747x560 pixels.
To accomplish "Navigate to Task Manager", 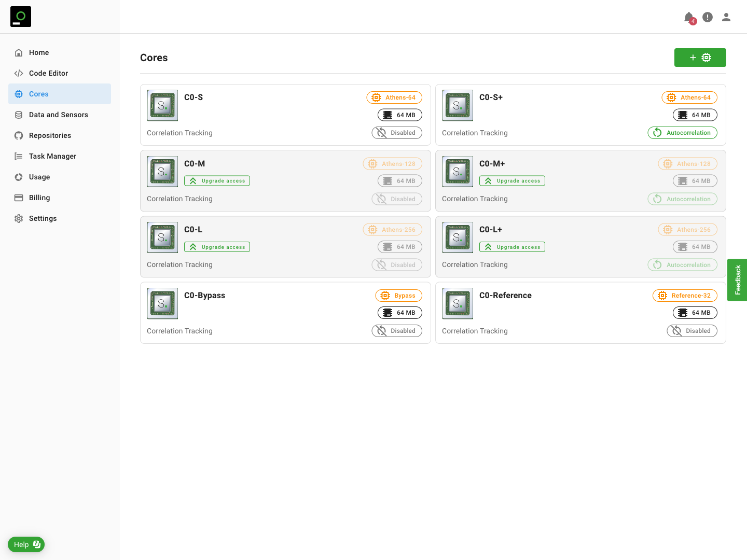I will [52, 156].
